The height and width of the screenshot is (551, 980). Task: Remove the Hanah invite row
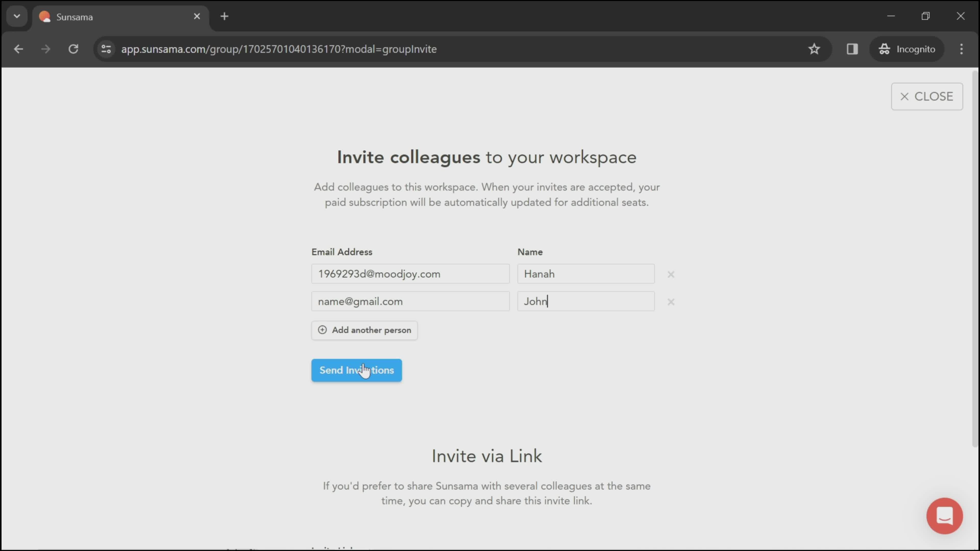click(671, 274)
